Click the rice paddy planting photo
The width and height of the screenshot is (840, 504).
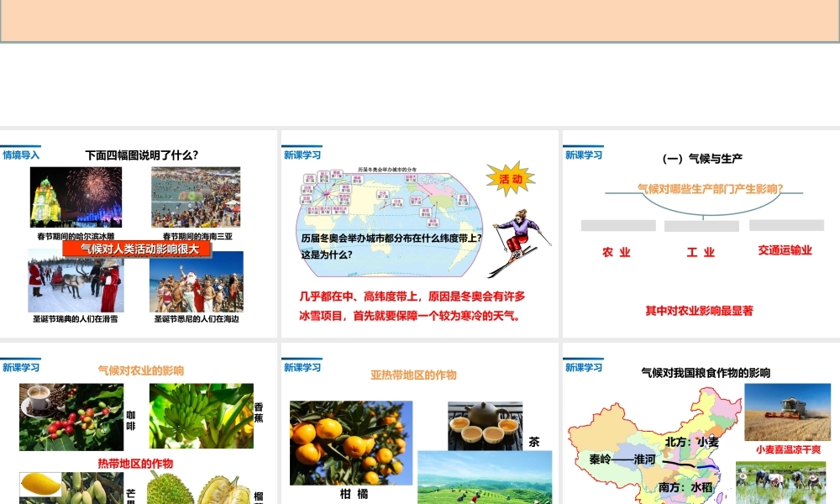tap(781, 482)
